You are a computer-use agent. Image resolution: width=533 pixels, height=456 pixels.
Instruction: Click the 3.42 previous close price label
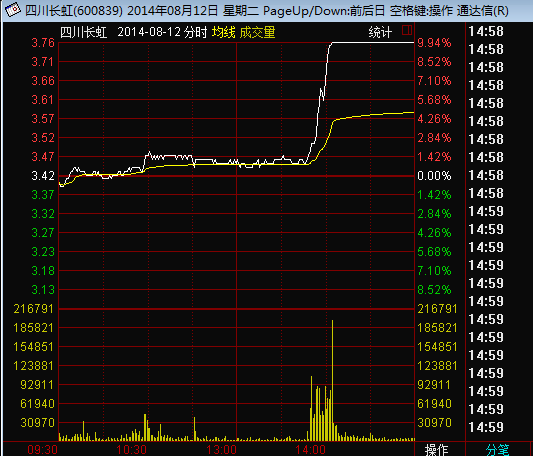(43, 176)
